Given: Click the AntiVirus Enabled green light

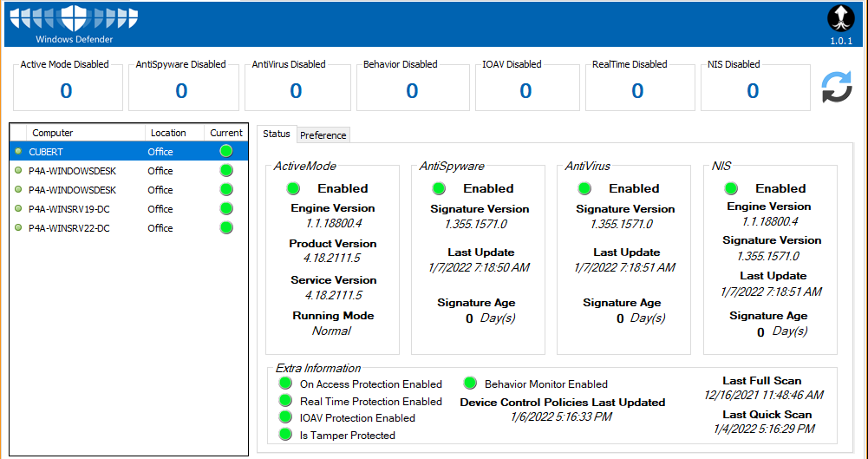Looking at the screenshot, I should pos(584,189).
